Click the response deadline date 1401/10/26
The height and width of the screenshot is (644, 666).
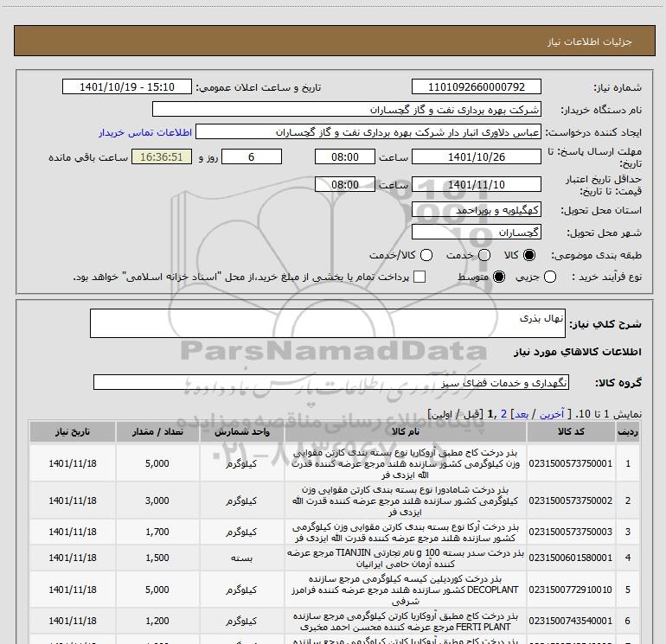click(476, 157)
